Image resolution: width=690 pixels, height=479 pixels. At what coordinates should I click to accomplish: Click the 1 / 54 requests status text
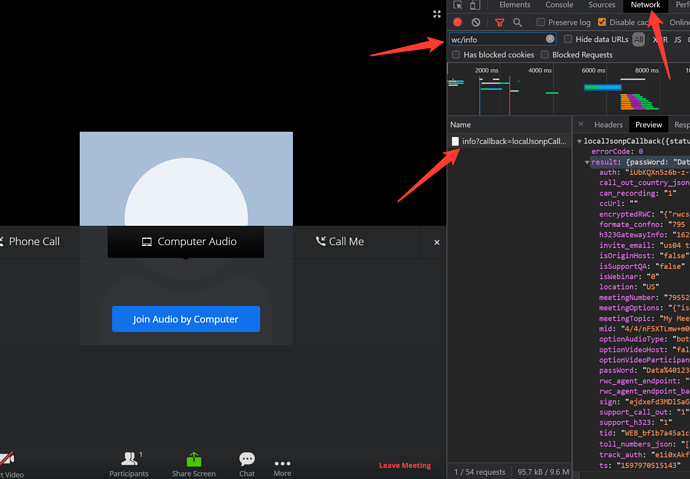[479, 472]
